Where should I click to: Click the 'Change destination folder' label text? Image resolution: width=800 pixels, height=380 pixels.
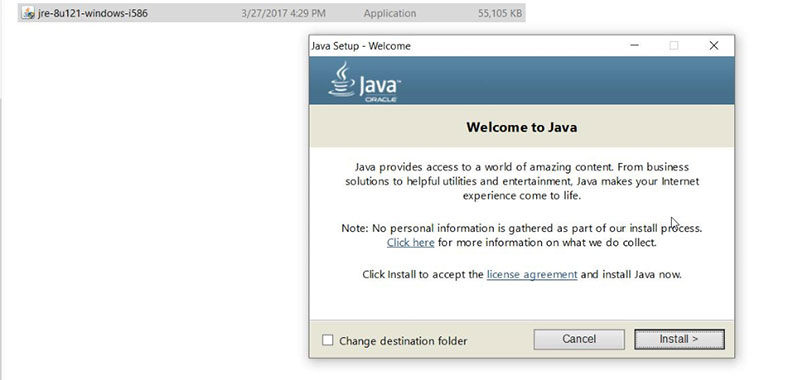(403, 341)
